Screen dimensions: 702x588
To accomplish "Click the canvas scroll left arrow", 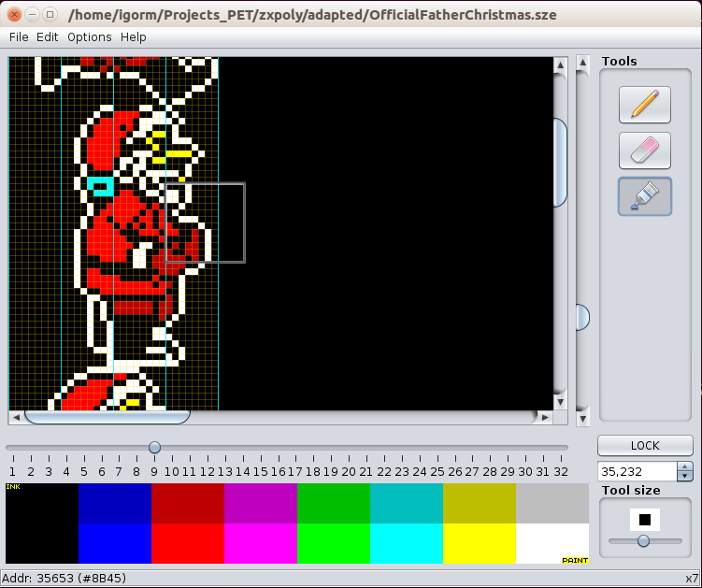I will tap(16, 417).
